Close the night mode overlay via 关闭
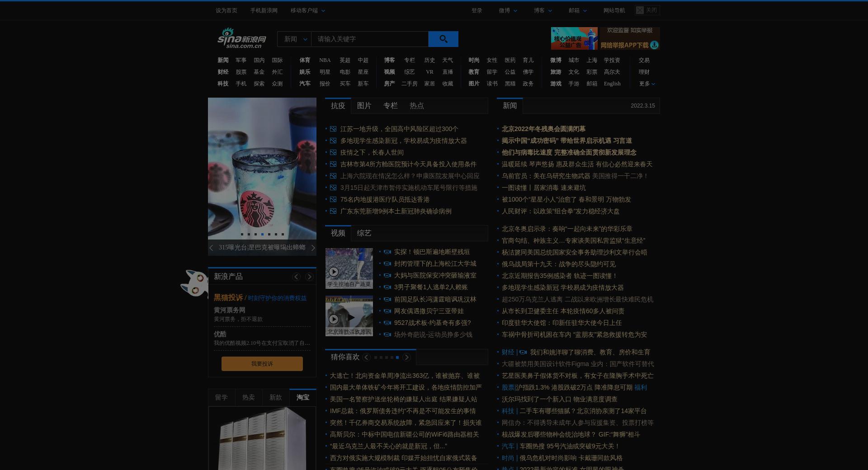The height and width of the screenshot is (470, 868). (647, 10)
